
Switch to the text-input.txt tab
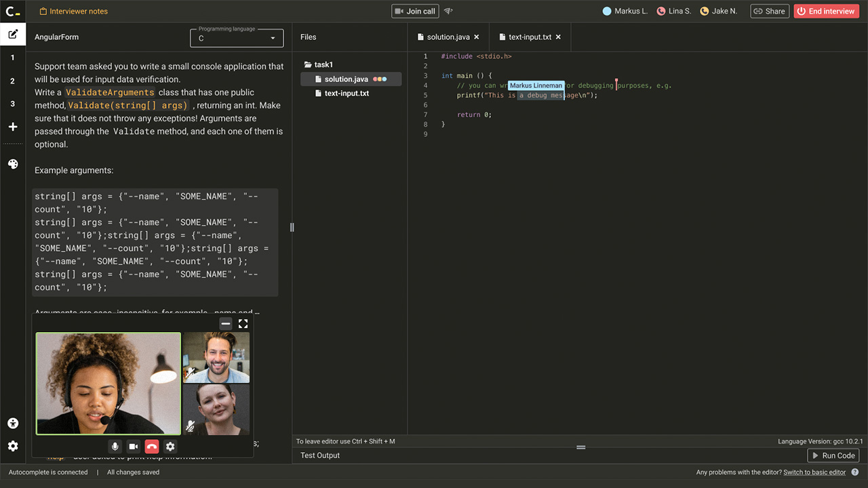click(530, 37)
